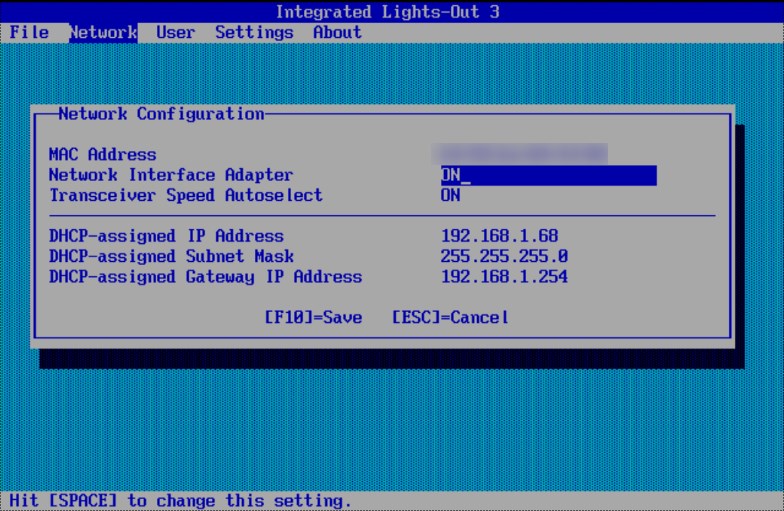Open the File menu
Viewport: 784px width, 511px height.
pos(29,32)
